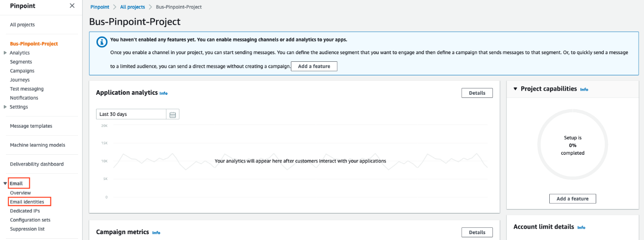Open Details for Application analytics
The width and height of the screenshot is (644, 240).
(x=477, y=93)
